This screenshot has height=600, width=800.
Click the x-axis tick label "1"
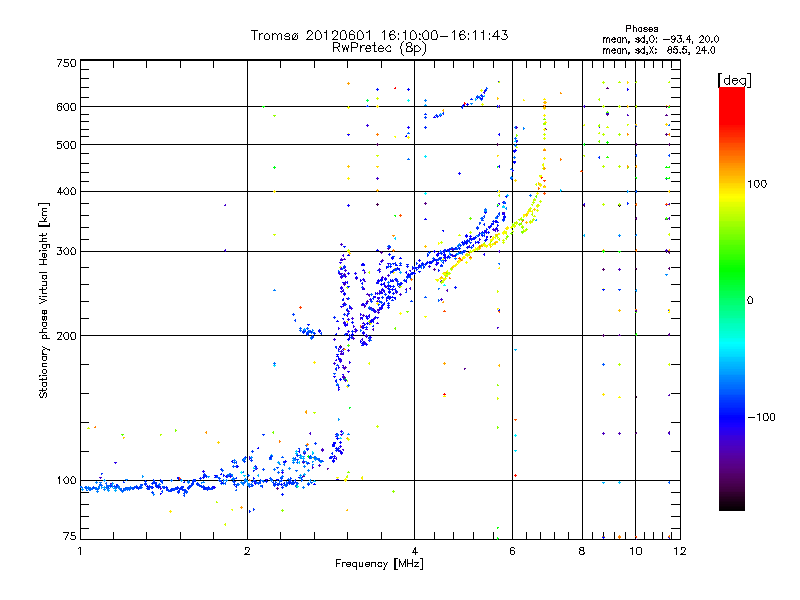coord(80,551)
